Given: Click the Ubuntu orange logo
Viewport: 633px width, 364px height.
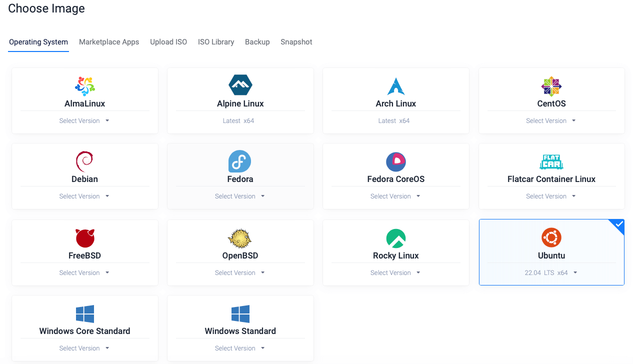Looking at the screenshot, I should (551, 237).
